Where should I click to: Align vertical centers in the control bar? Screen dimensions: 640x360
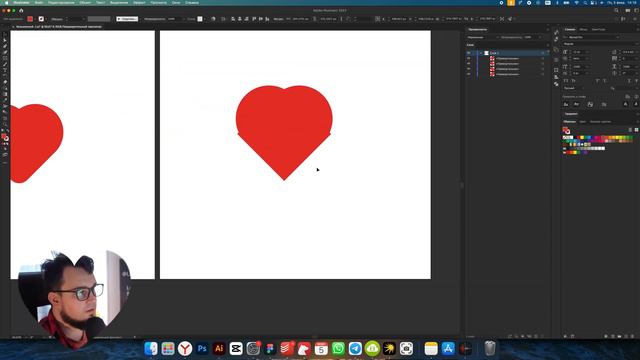(260, 19)
